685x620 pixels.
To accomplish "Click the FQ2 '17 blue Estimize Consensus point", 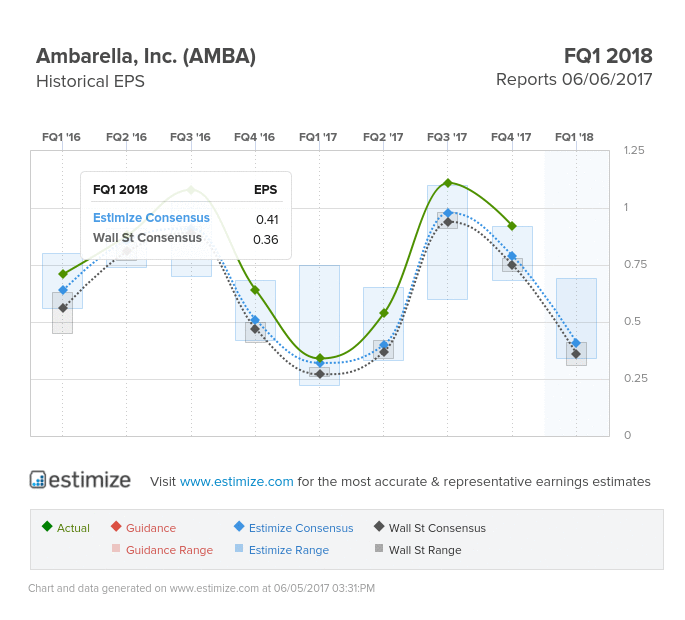I will (384, 345).
